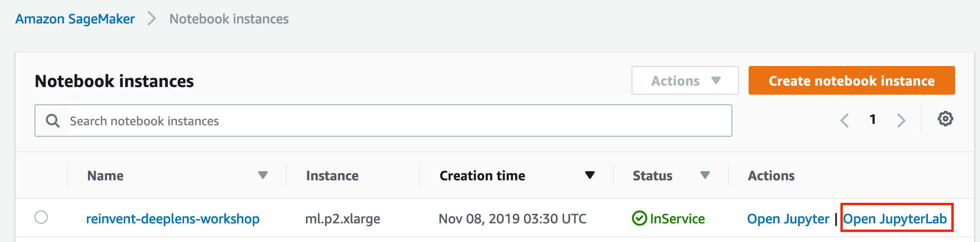Click the settings gear icon
980x242 pixels.
(945, 119)
